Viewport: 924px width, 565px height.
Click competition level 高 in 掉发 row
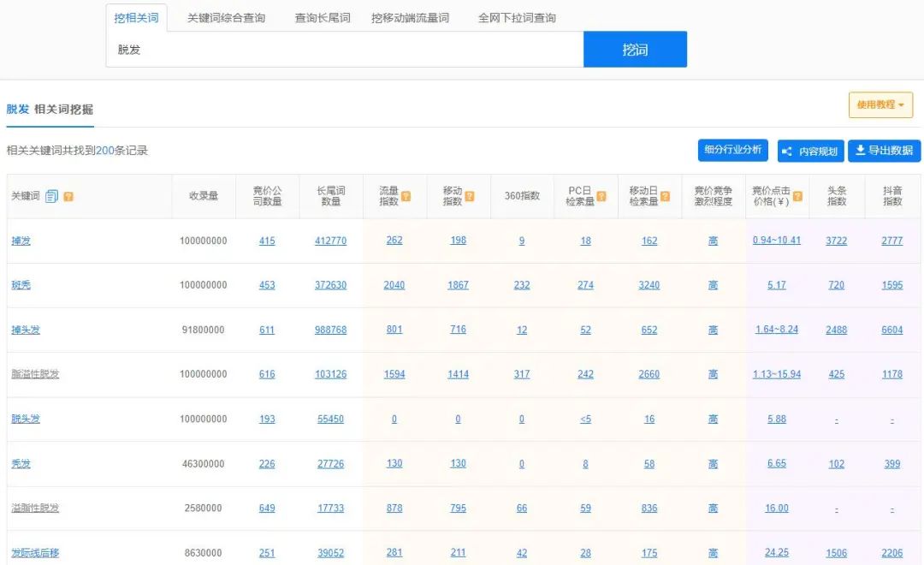(x=713, y=241)
